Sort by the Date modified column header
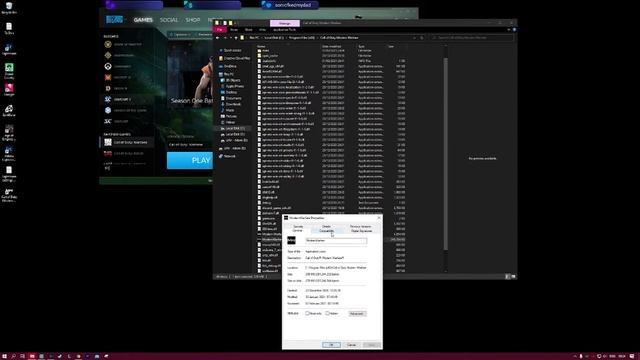This screenshot has height=360, width=640. (x=331, y=47)
